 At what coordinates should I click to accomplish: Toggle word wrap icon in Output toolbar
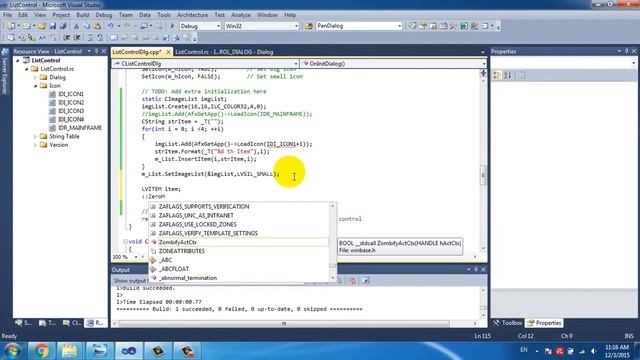(x=365, y=280)
